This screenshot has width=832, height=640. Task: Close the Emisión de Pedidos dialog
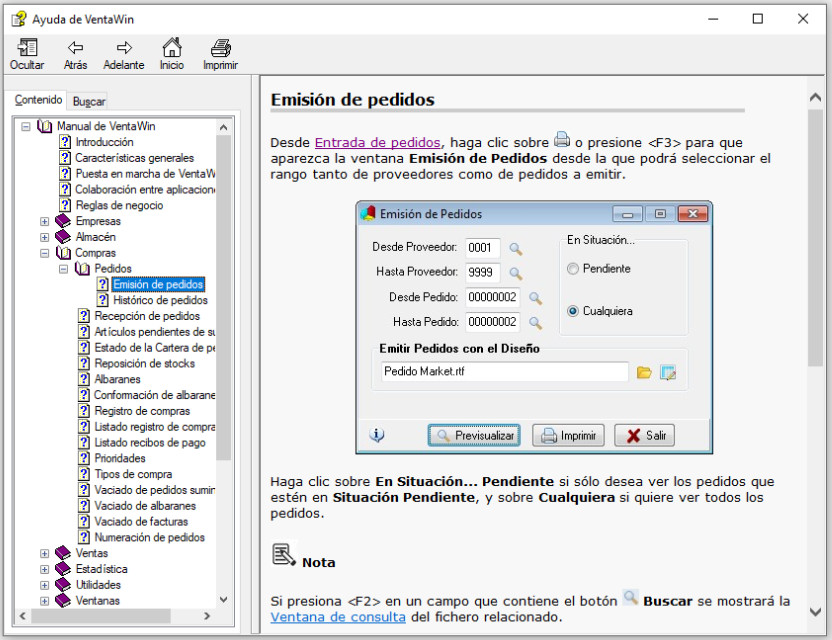tap(693, 214)
